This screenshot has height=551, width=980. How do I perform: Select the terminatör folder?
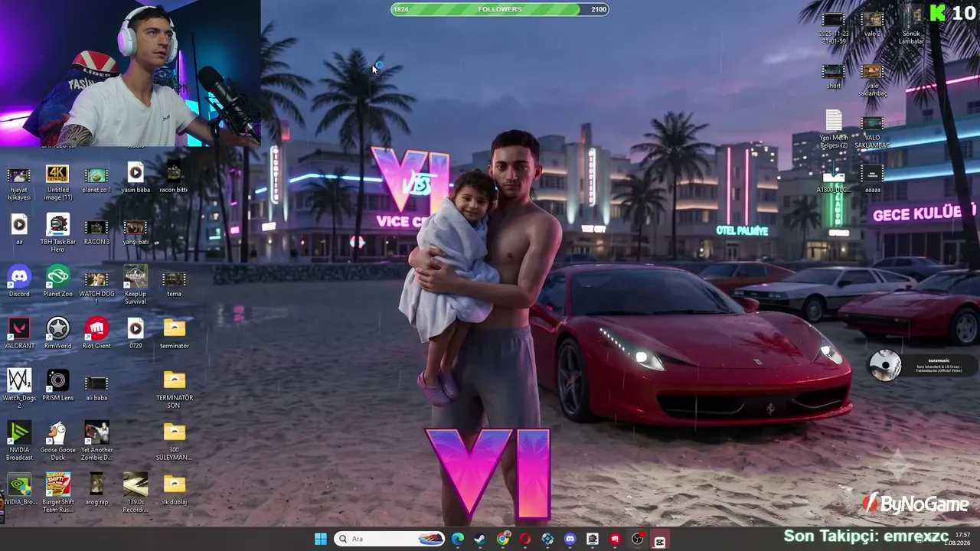[174, 334]
